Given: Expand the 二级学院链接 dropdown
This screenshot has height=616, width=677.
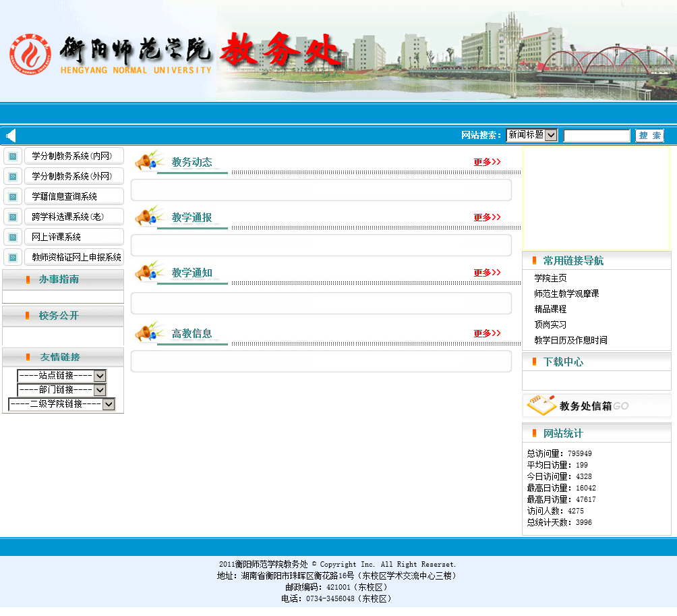Looking at the screenshot, I should point(62,404).
